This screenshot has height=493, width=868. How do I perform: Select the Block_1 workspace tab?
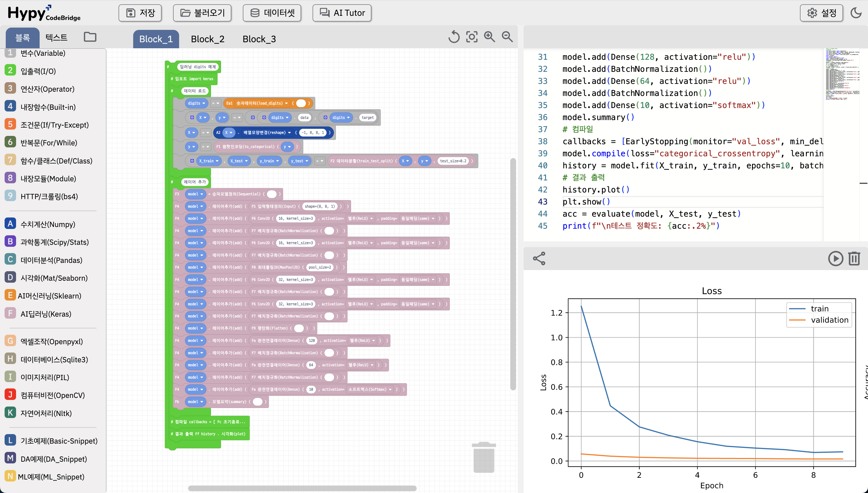156,39
